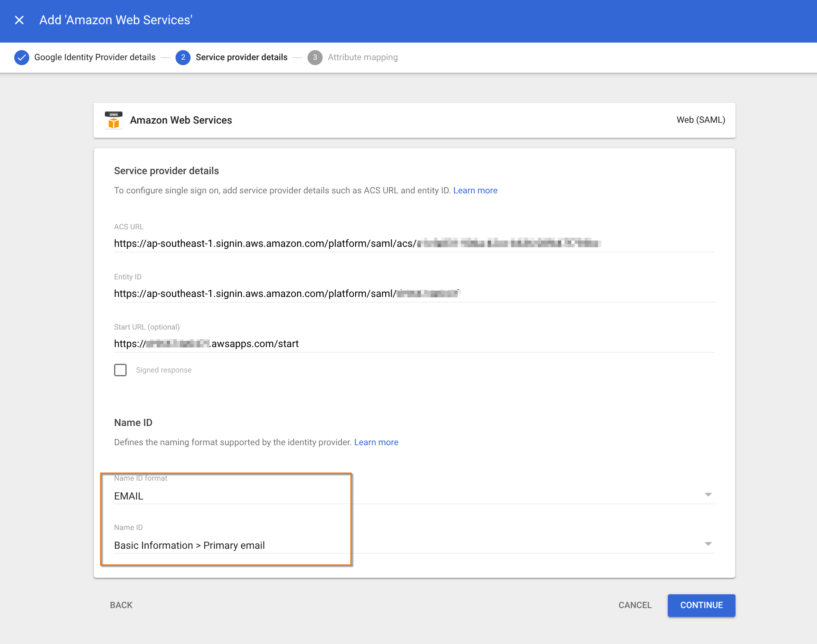Screen dimensions: 817x644
Task: Select Attribute mapping step
Action: tap(363, 57)
